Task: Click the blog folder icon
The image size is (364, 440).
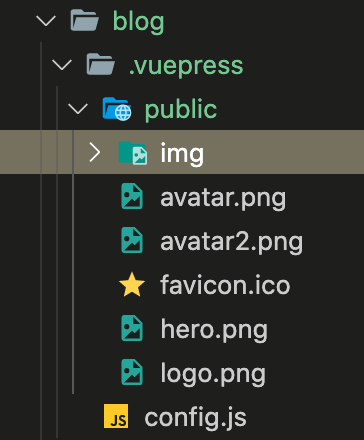Action: (x=85, y=21)
